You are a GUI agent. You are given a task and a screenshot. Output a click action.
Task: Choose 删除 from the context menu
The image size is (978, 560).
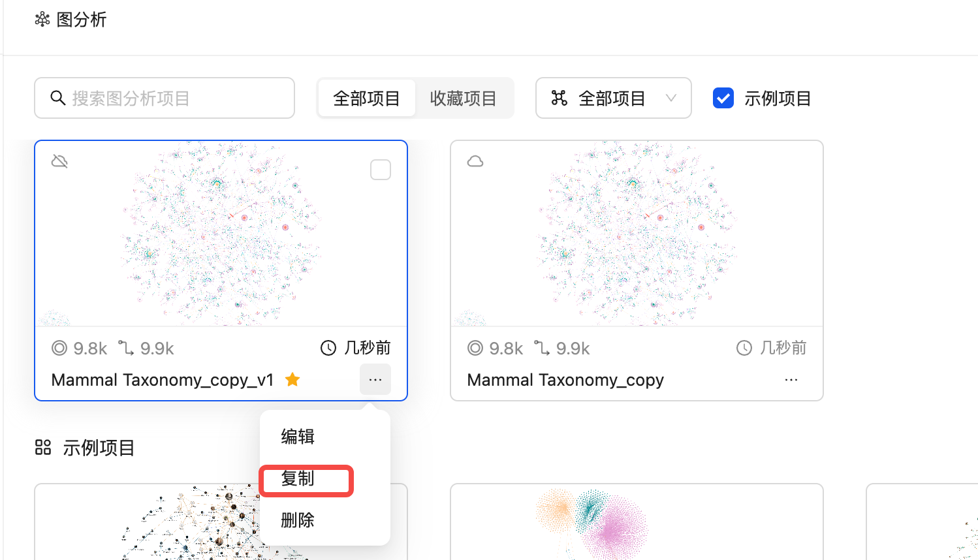tap(325, 520)
